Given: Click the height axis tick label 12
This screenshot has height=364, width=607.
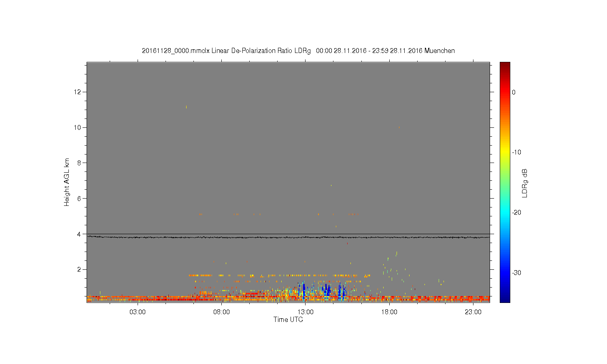Looking at the screenshot, I should pyautogui.click(x=78, y=92).
